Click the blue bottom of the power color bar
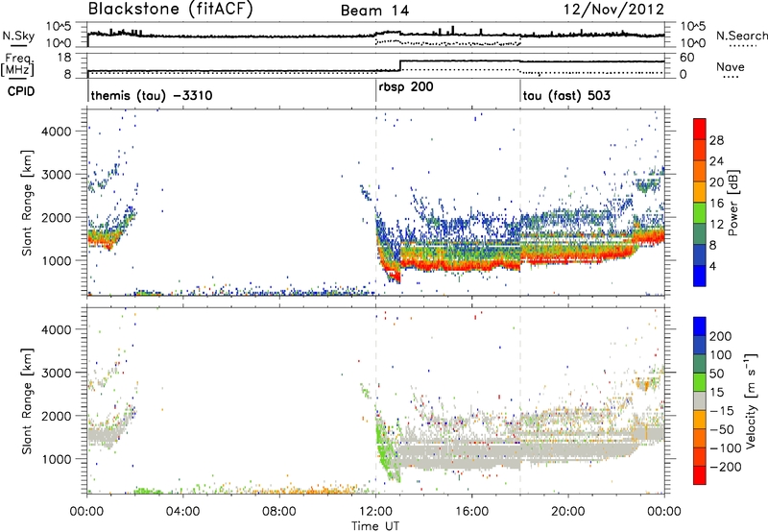 (x=700, y=276)
